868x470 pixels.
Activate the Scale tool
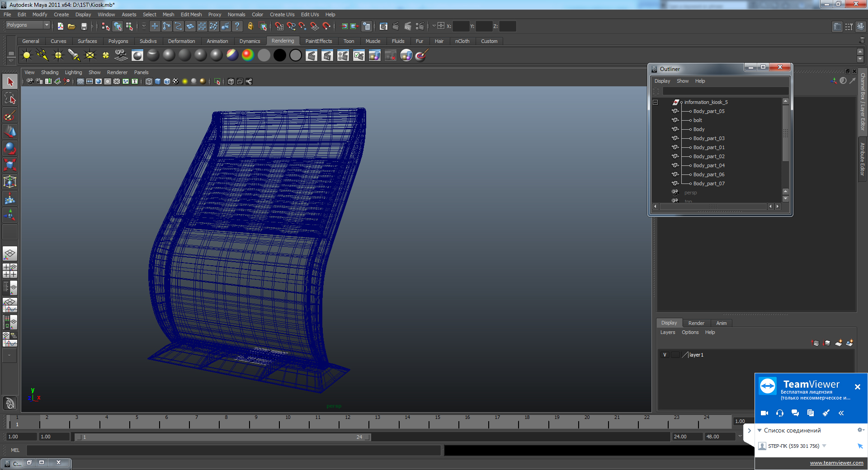click(10, 165)
